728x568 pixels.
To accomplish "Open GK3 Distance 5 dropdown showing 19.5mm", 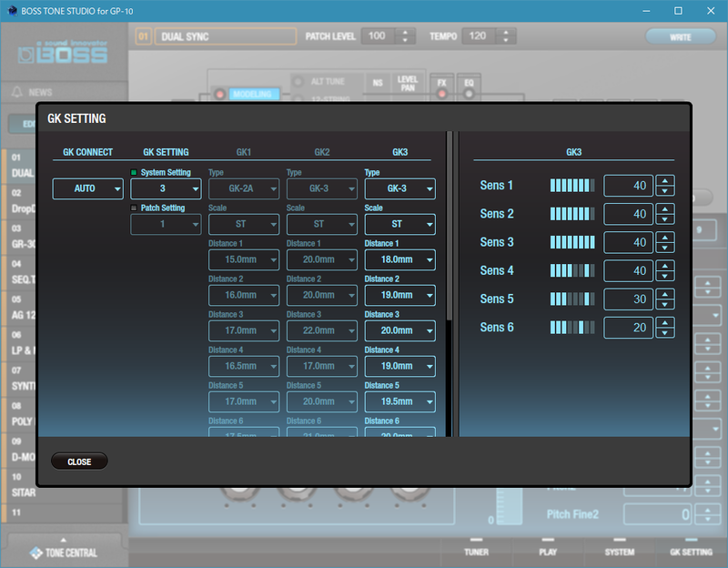I will pos(399,401).
